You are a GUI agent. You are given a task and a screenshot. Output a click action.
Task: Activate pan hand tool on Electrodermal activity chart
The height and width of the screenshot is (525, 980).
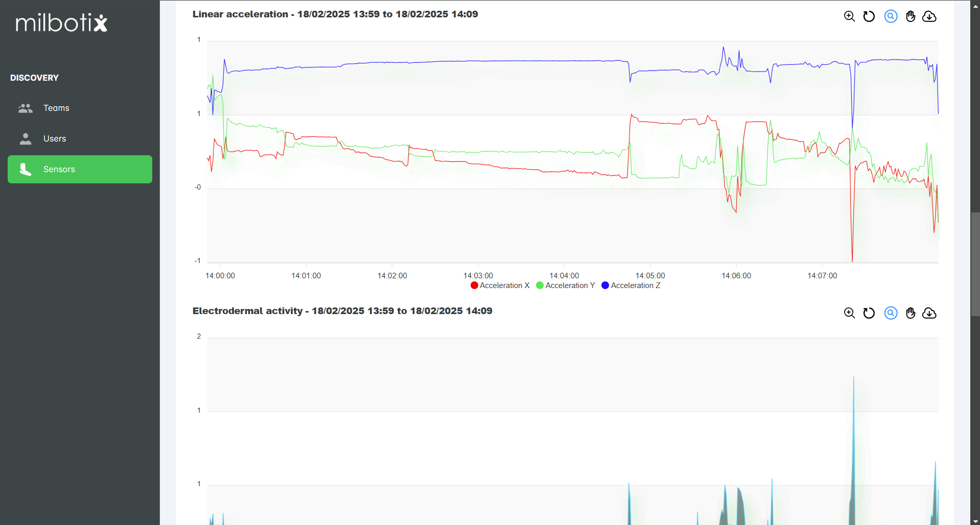(911, 313)
